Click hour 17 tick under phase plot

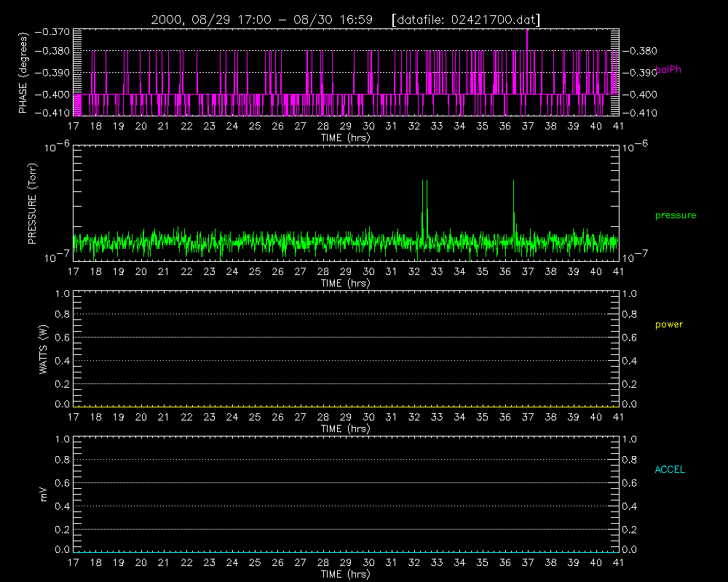pyautogui.click(x=74, y=127)
